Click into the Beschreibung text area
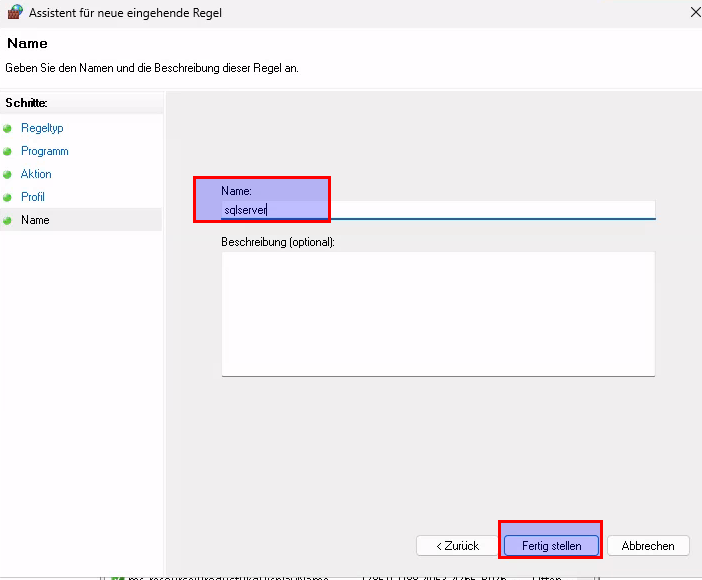The height and width of the screenshot is (580, 702). click(438, 313)
